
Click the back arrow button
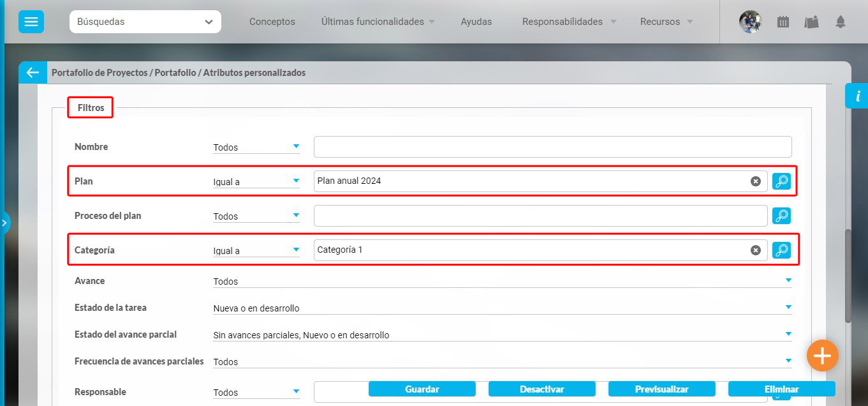(x=33, y=73)
